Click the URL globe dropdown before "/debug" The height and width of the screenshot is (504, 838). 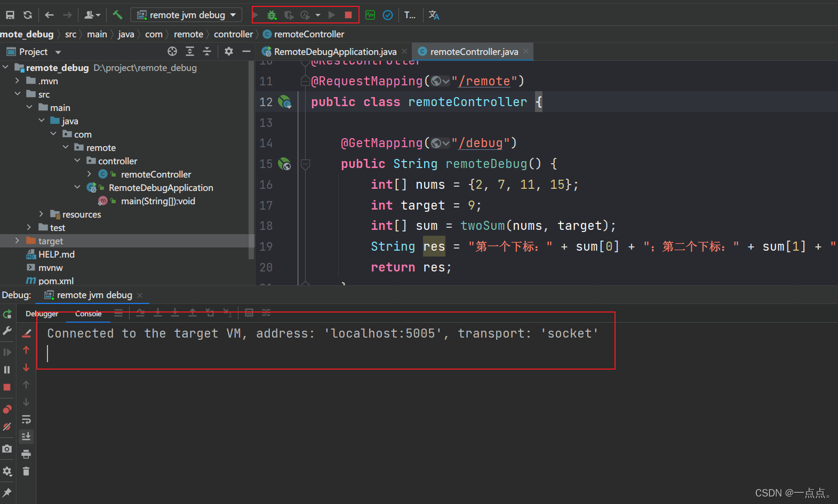click(441, 143)
